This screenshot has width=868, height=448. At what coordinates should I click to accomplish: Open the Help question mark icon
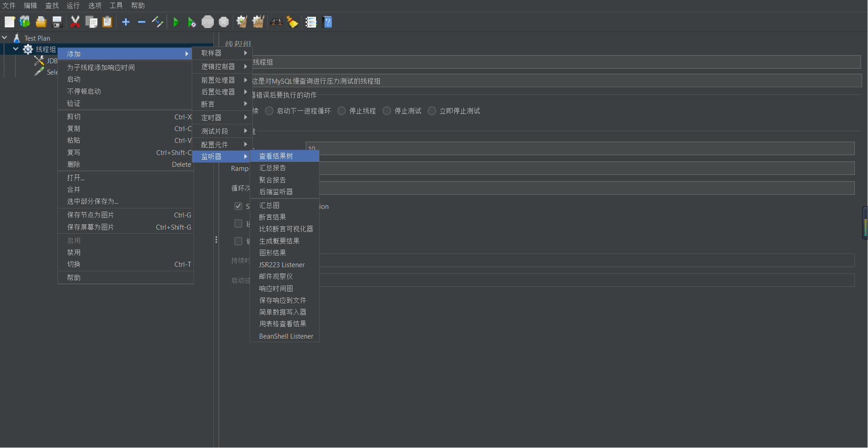coord(328,22)
